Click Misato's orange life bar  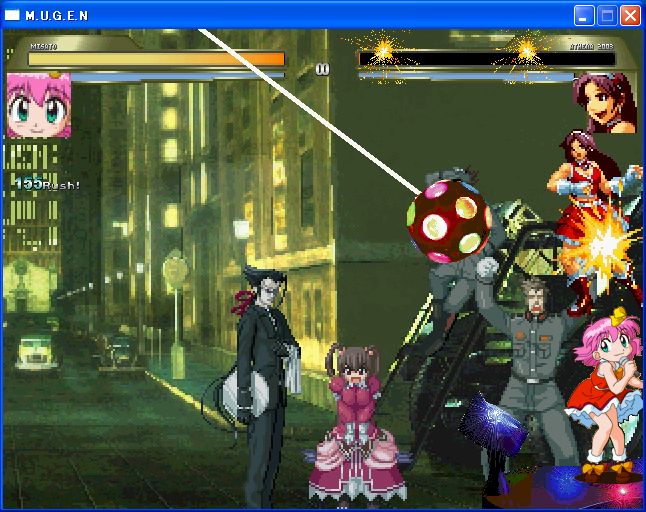pyautogui.click(x=157, y=59)
